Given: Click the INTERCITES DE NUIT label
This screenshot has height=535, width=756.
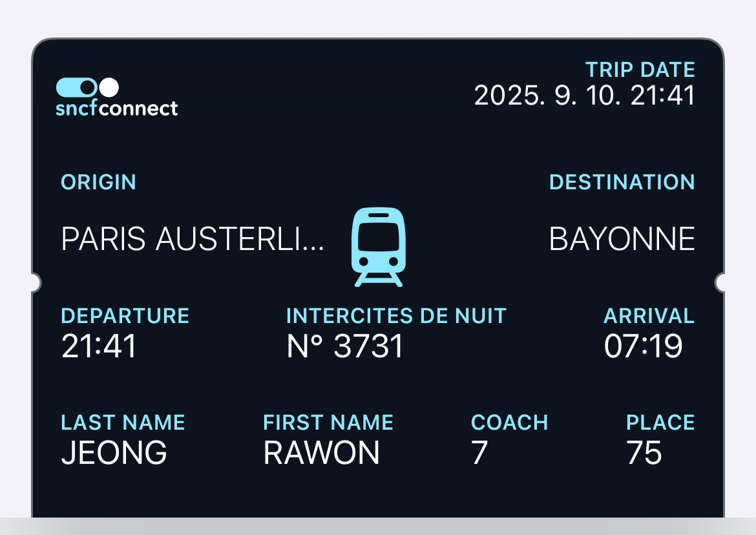Looking at the screenshot, I should [x=396, y=316].
